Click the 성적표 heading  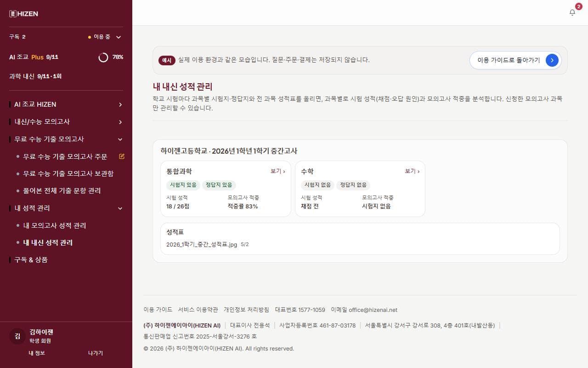175,232
